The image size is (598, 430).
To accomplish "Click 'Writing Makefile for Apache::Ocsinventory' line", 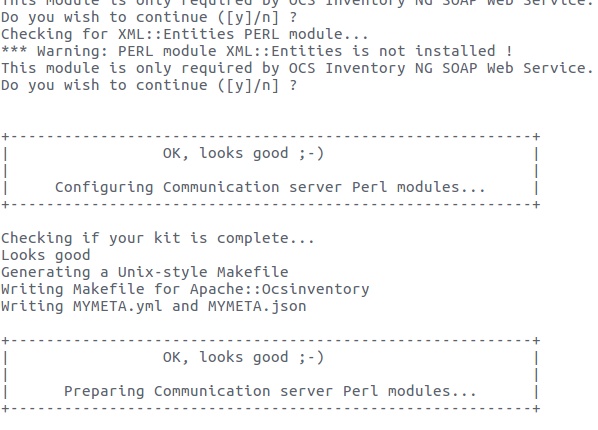I will pyautogui.click(x=185, y=290).
